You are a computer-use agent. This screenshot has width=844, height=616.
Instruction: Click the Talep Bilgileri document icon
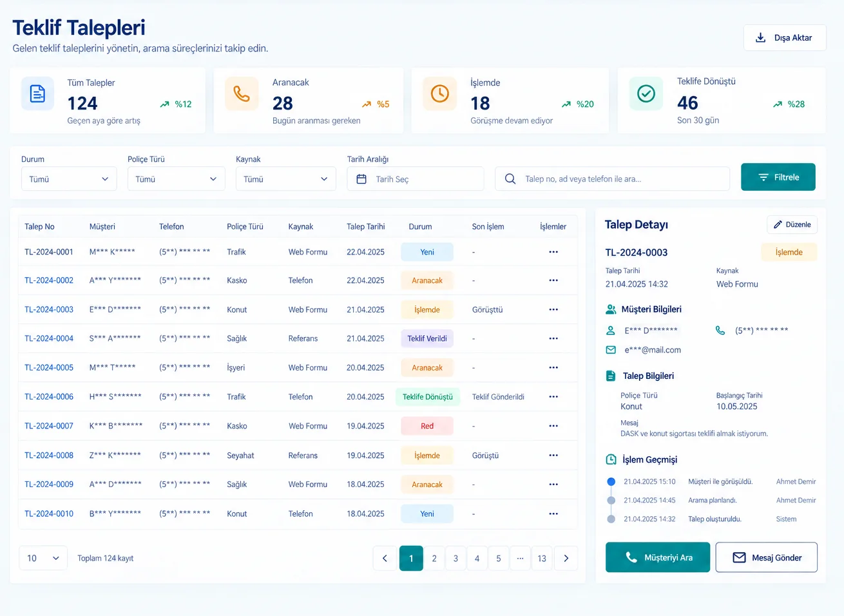[x=611, y=376]
